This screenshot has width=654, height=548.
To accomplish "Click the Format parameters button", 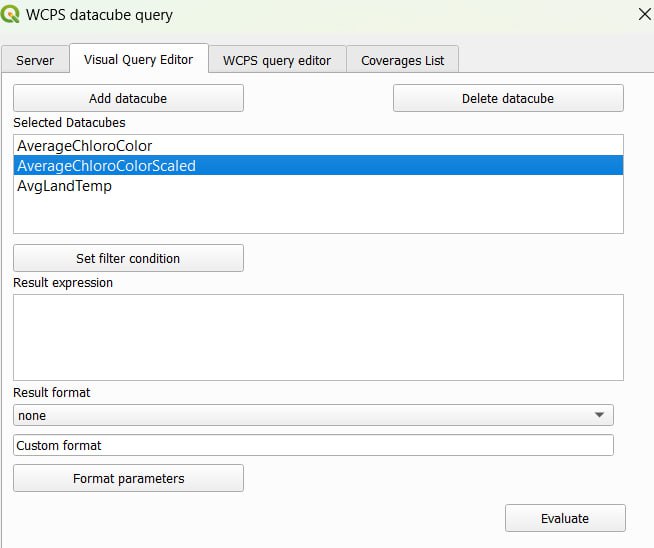I will (128, 478).
